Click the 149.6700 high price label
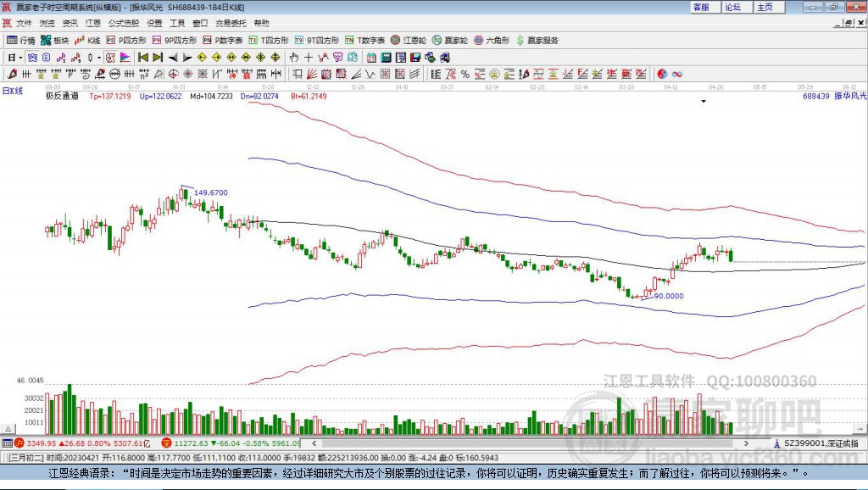 coord(211,192)
